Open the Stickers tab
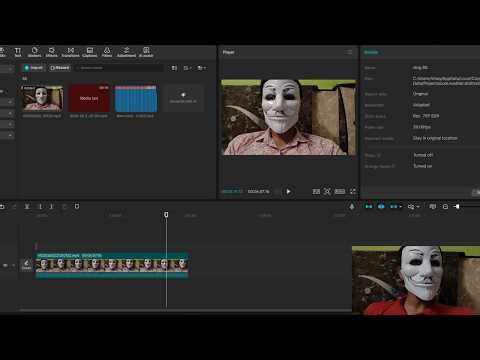 pyautogui.click(x=35, y=52)
